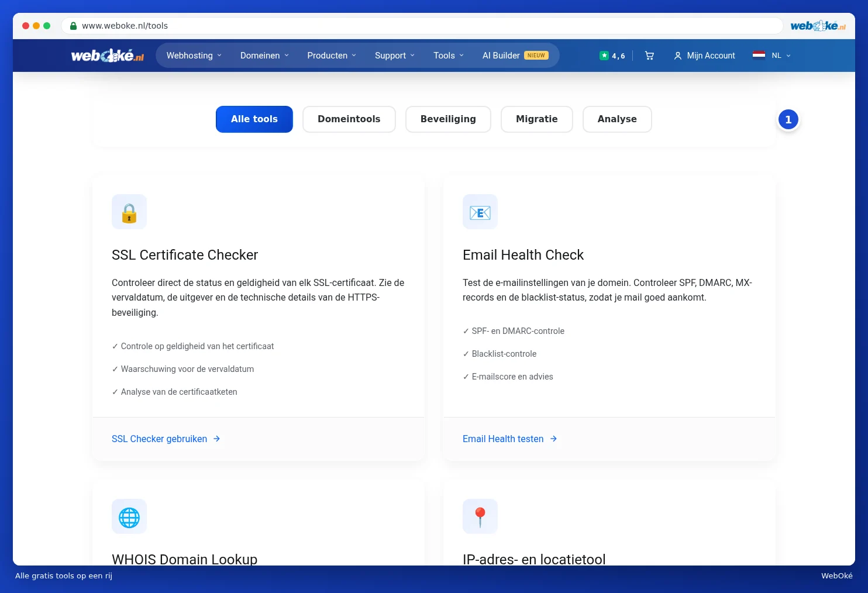Click the WHOIS Domain Lookup heading

click(184, 559)
